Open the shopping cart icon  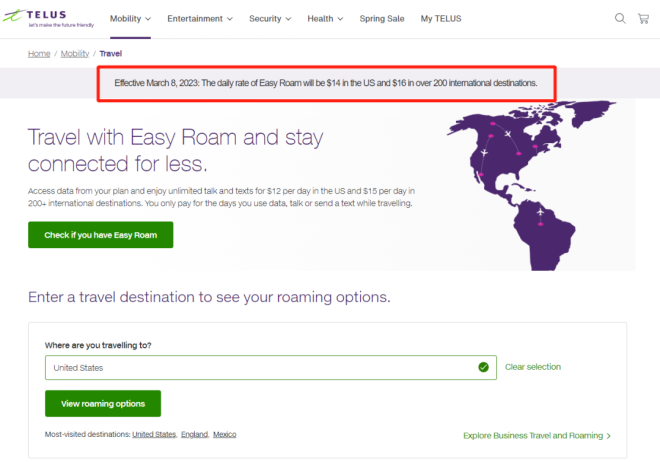click(x=643, y=18)
